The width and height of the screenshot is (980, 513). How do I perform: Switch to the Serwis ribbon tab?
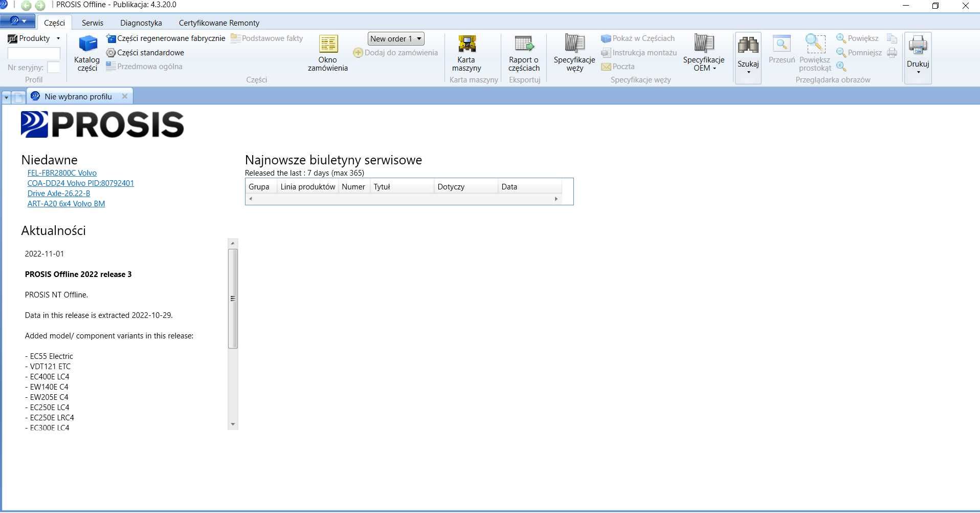point(93,23)
